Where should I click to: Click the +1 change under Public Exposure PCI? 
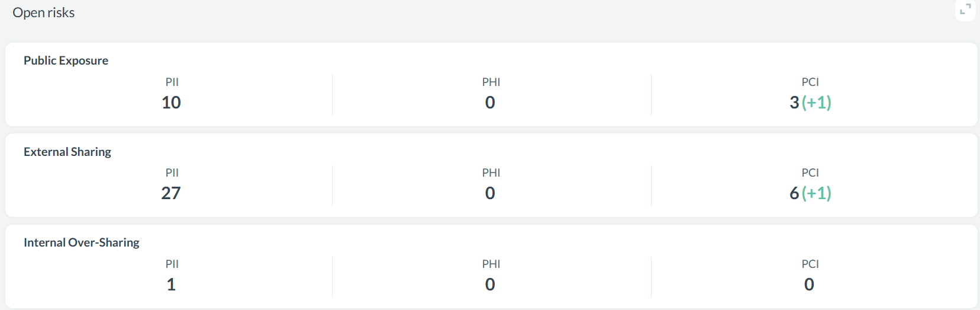(817, 103)
